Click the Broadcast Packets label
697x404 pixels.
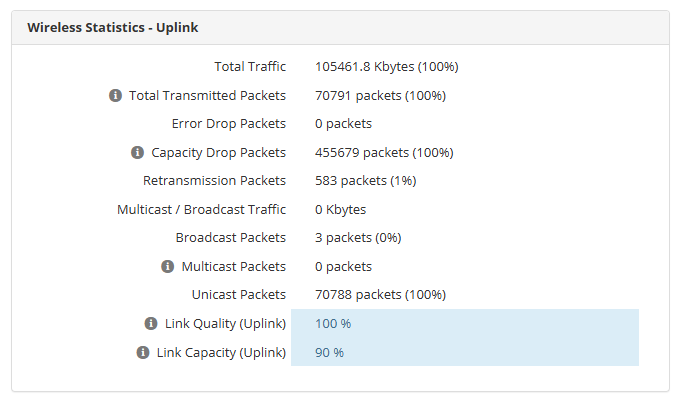coord(230,238)
